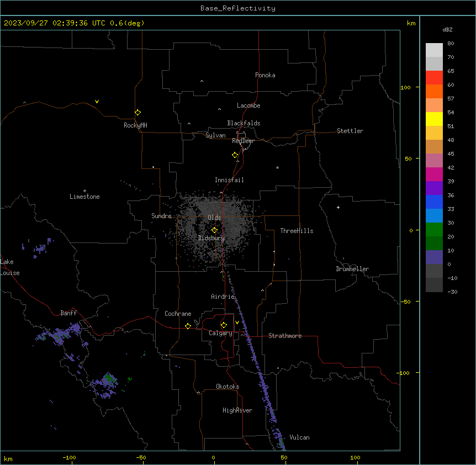Screen dimensions: 476x465
Task: Click the ThreeHills city label
Action: tap(297, 231)
